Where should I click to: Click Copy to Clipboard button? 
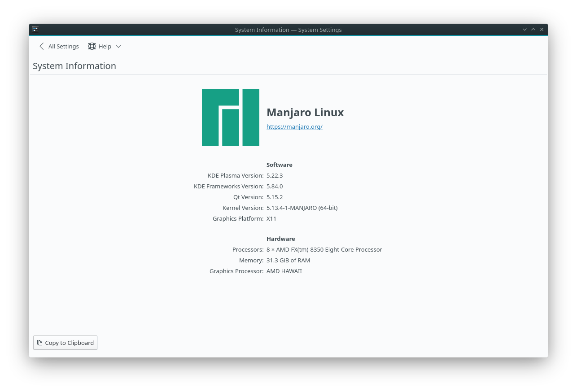(x=65, y=343)
